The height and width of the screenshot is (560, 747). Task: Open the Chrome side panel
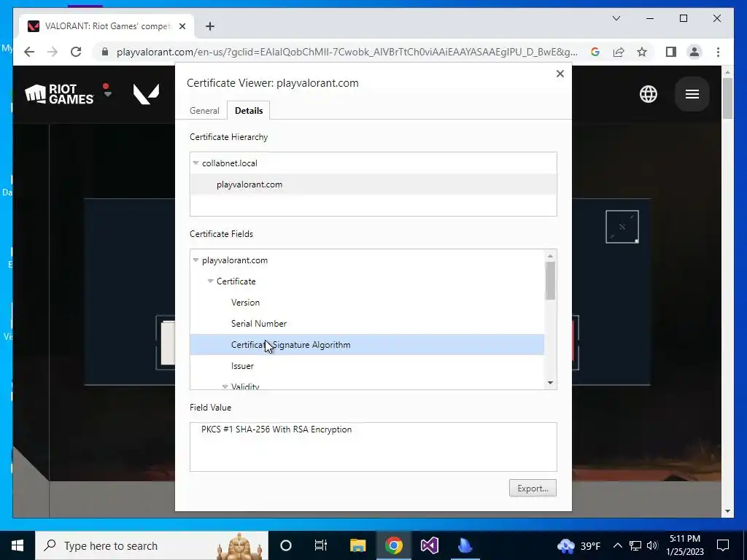pos(671,52)
